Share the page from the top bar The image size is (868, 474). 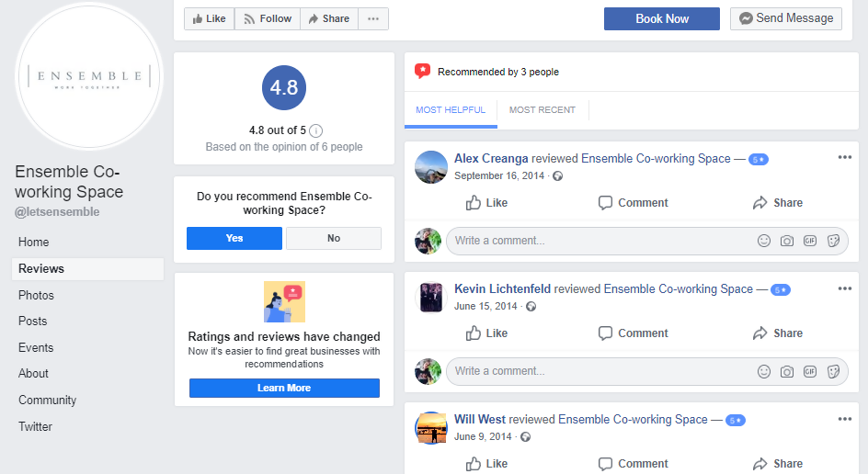pyautogui.click(x=329, y=18)
